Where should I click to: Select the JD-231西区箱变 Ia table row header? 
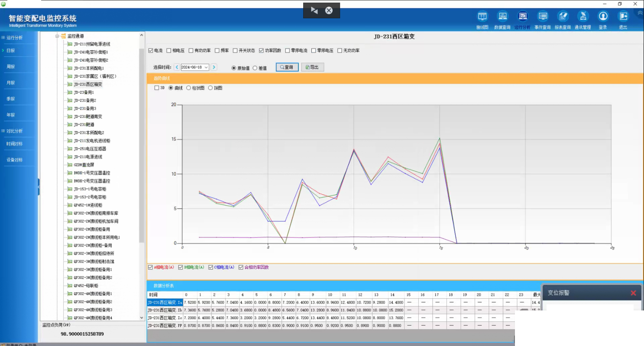click(165, 302)
